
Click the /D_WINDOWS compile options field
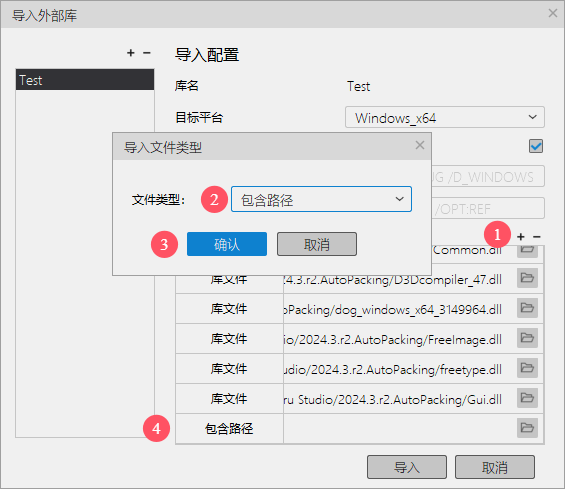(488, 176)
